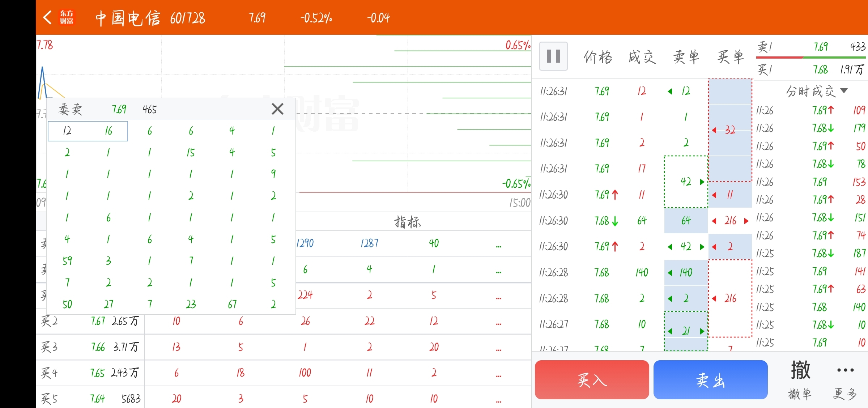
Task: Tap order quantity 59 in popup
Action: coord(67,261)
